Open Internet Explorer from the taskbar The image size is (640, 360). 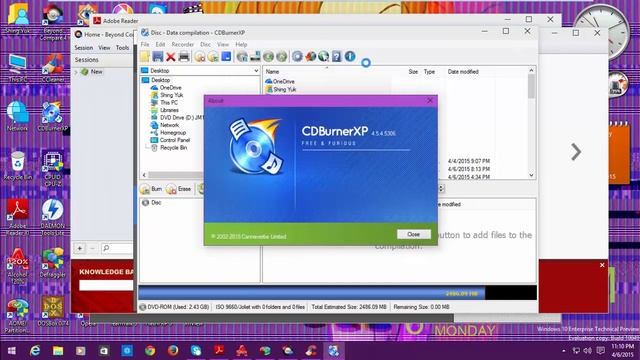35,351
